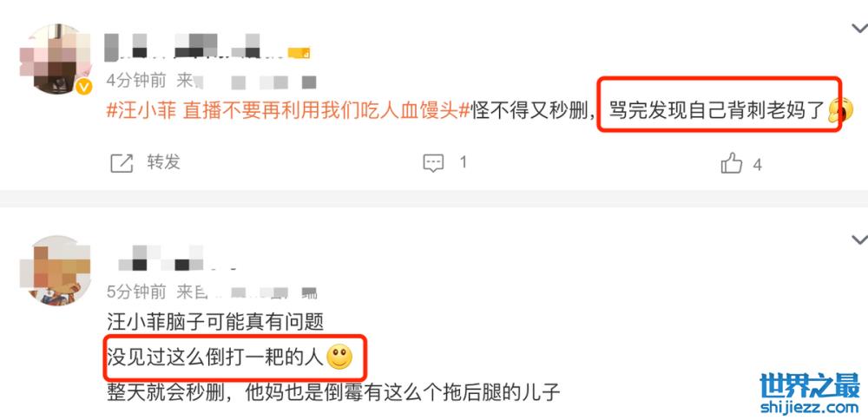The height and width of the screenshot is (420, 868).
Task: Click the yellow verified badge on first avatar
Action: tap(83, 87)
